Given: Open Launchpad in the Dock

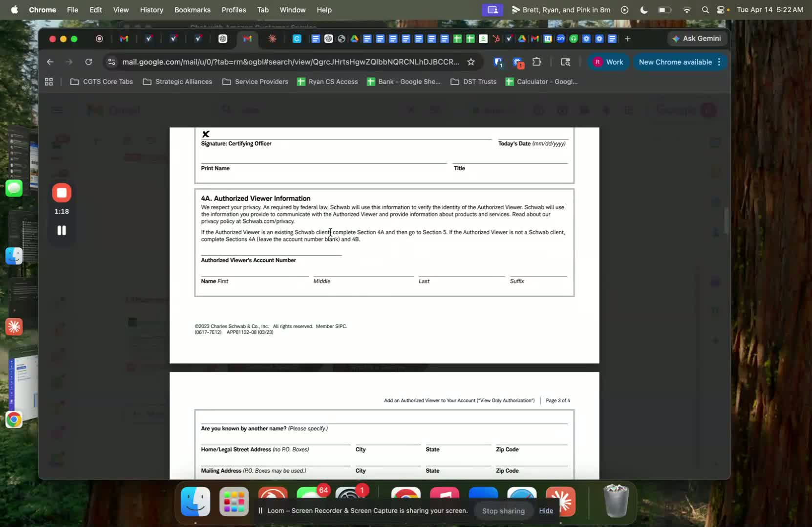Looking at the screenshot, I should coord(234,502).
